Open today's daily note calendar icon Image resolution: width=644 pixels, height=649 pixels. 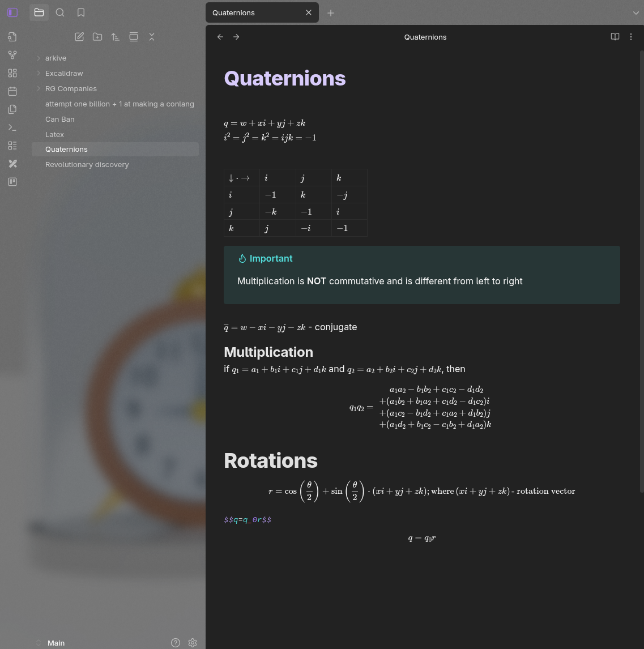pos(12,91)
